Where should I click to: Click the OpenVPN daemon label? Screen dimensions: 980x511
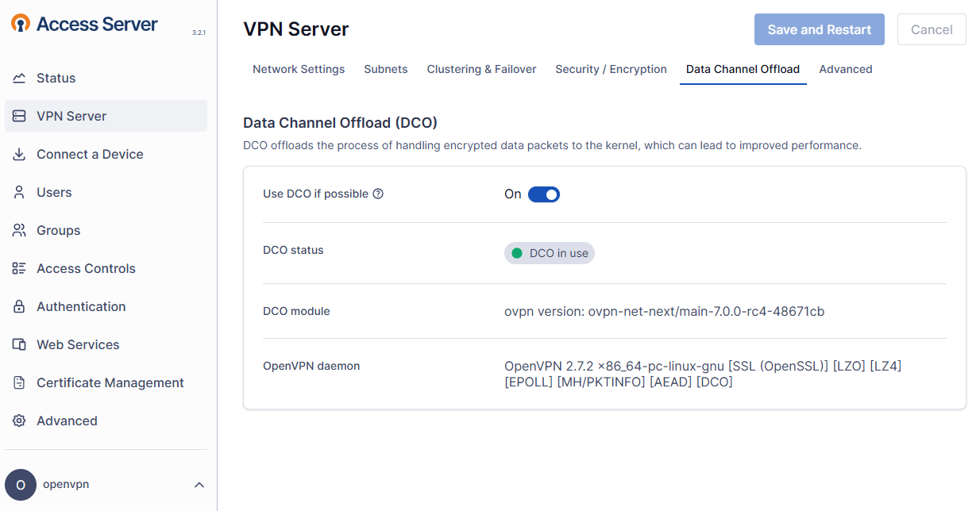click(311, 366)
